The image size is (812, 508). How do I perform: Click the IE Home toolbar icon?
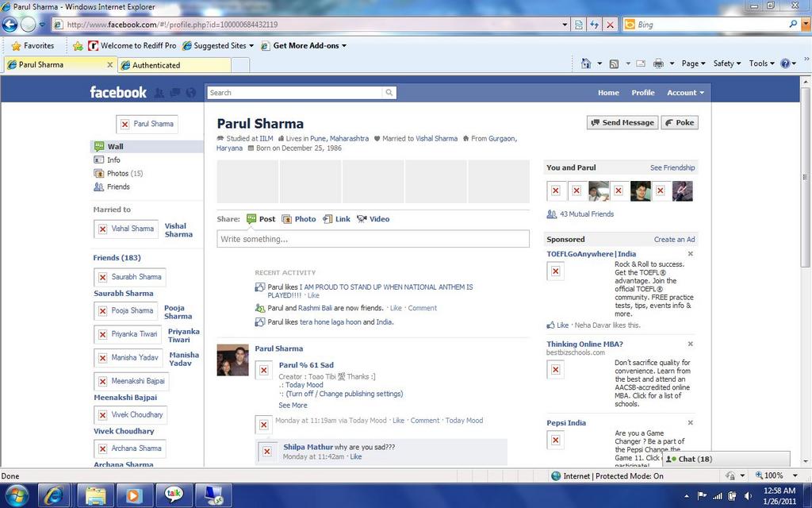tap(586, 63)
